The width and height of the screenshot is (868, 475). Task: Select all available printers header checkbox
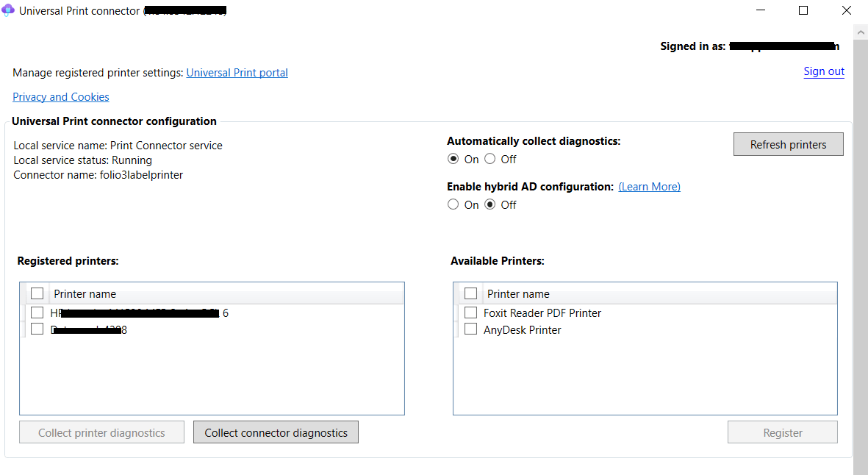(x=471, y=294)
